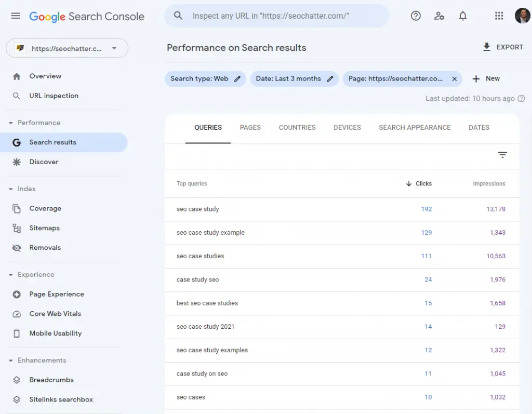The width and height of the screenshot is (532, 414).
Task: Click the search magnifier icon in URL bar
Action: click(178, 16)
